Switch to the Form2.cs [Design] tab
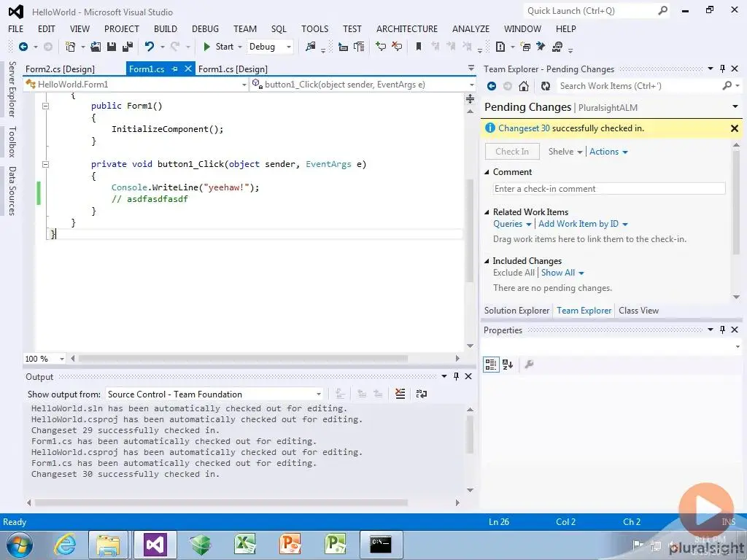The height and width of the screenshot is (560, 747). [60, 69]
